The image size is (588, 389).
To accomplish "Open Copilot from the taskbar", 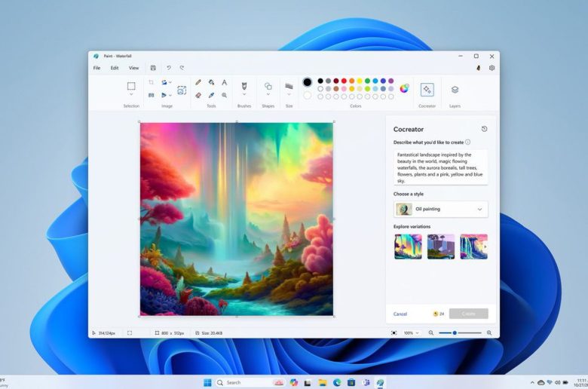I will coord(294,383).
